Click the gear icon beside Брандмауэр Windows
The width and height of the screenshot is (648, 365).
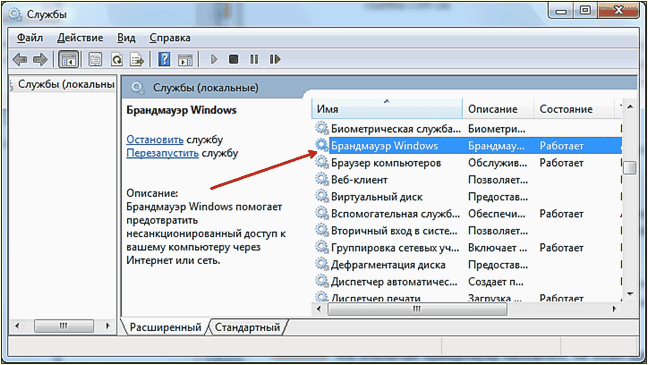point(322,146)
